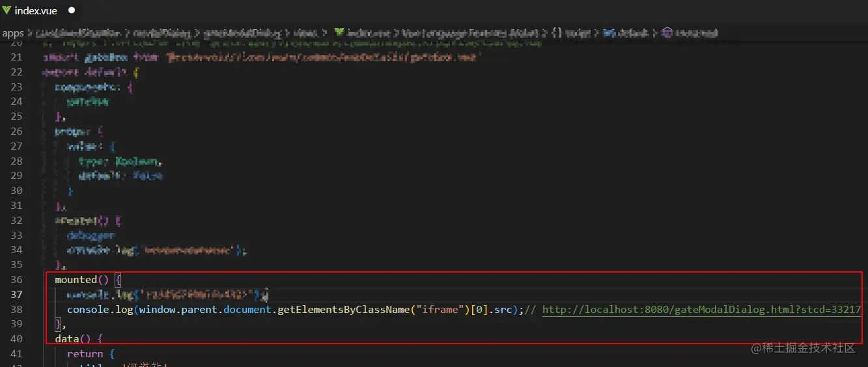
Task: Click line number 38 in the gutter
Action: coord(16,310)
